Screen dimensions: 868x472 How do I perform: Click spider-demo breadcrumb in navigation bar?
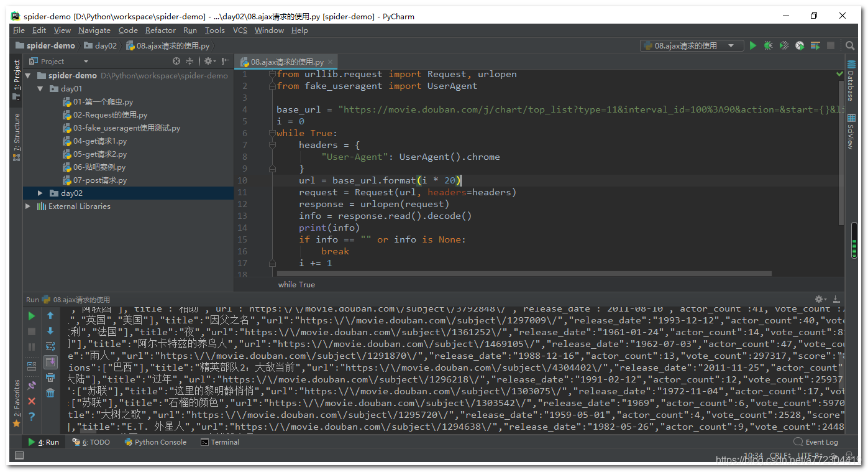45,45
